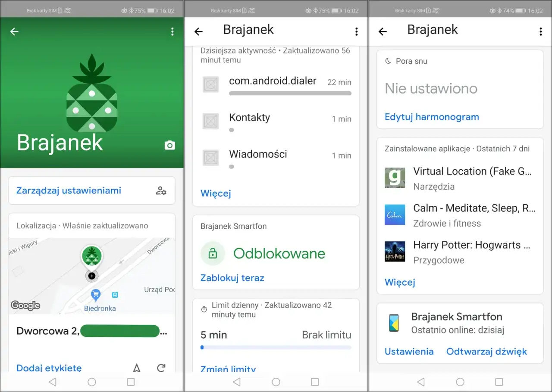Tap the Calm app icon
The width and height of the screenshot is (552, 392).
click(395, 215)
